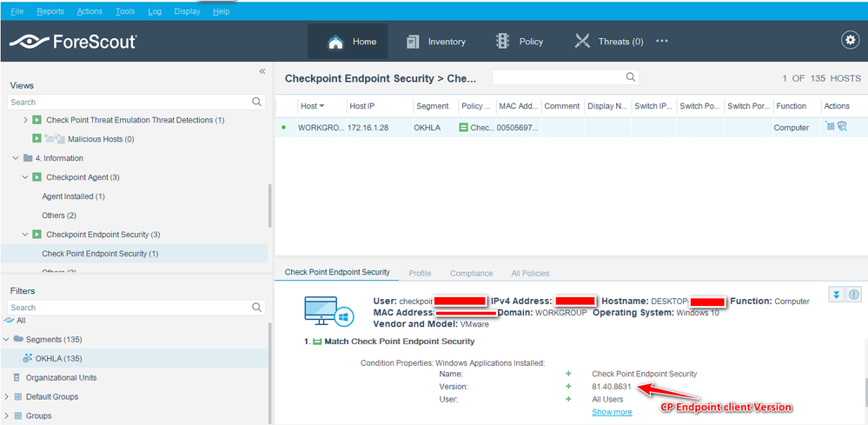Screen dimensions: 868x425
Task: Open the Actions menu
Action: (89, 11)
